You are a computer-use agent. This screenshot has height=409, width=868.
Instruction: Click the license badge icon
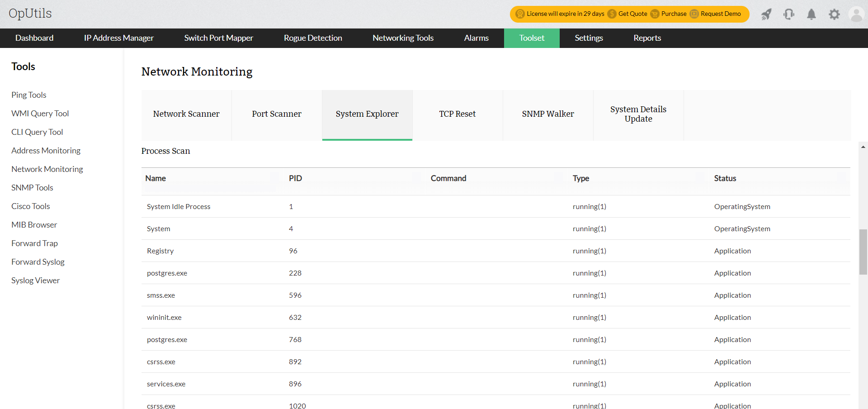point(520,14)
